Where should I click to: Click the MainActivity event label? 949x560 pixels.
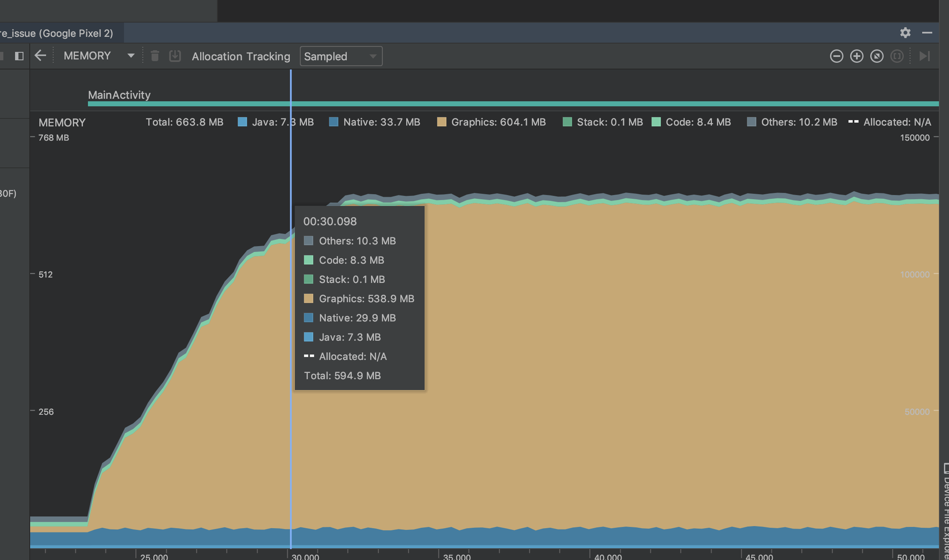(x=119, y=95)
